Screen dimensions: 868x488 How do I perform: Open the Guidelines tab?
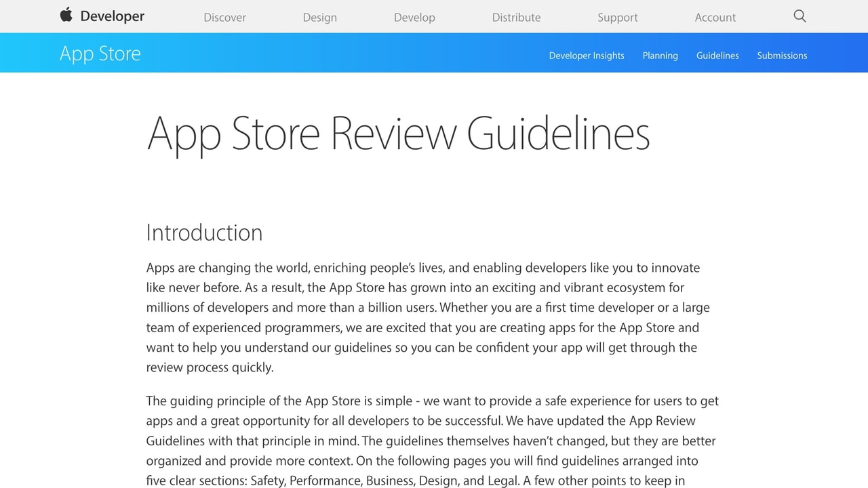tap(717, 56)
